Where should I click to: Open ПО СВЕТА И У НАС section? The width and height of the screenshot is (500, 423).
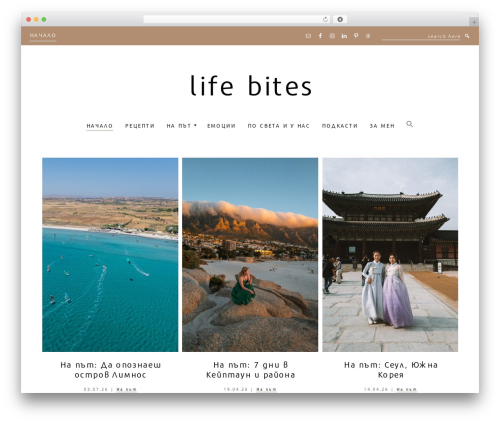tap(278, 126)
